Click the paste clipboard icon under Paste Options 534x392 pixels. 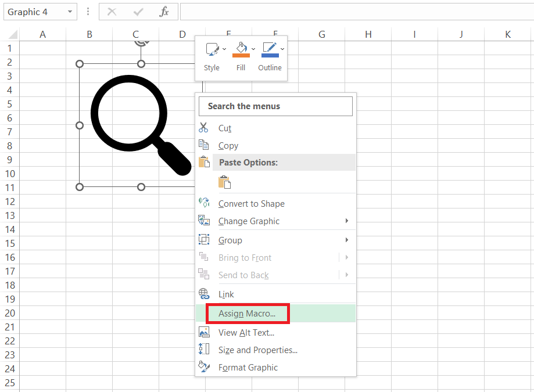pyautogui.click(x=224, y=182)
